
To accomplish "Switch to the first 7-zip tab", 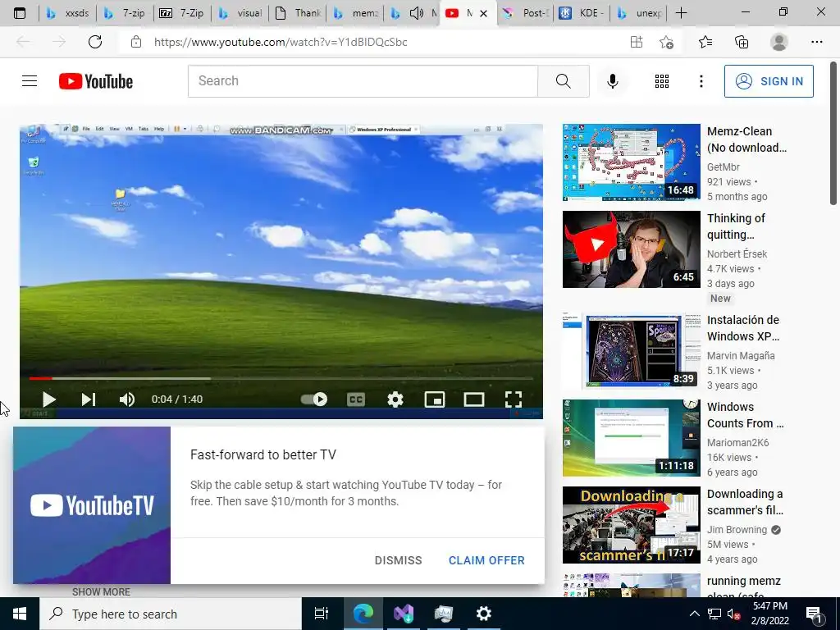I will pyautogui.click(x=126, y=13).
